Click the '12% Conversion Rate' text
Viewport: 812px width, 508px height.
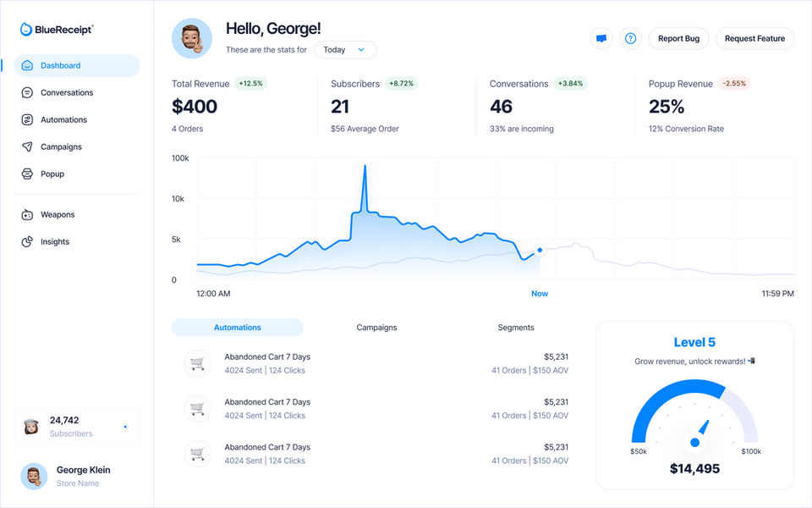[686, 129]
